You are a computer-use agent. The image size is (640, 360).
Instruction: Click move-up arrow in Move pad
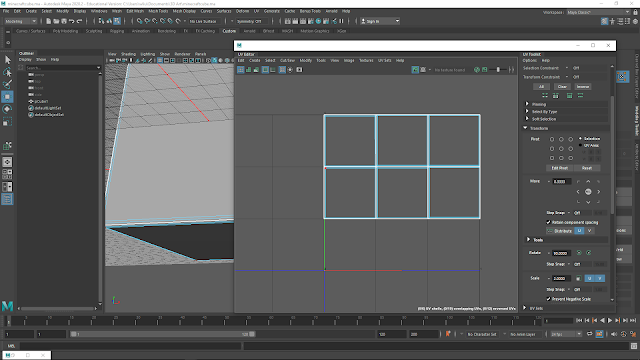(588, 182)
